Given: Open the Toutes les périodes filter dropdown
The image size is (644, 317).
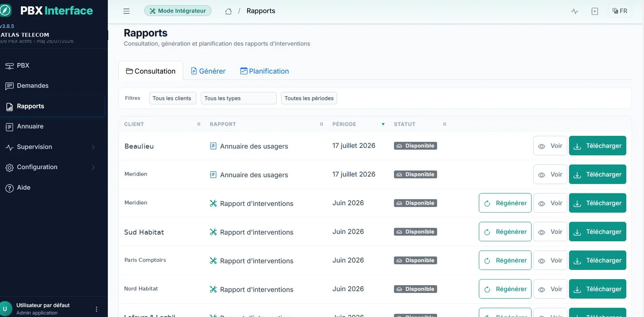Looking at the screenshot, I should [309, 98].
